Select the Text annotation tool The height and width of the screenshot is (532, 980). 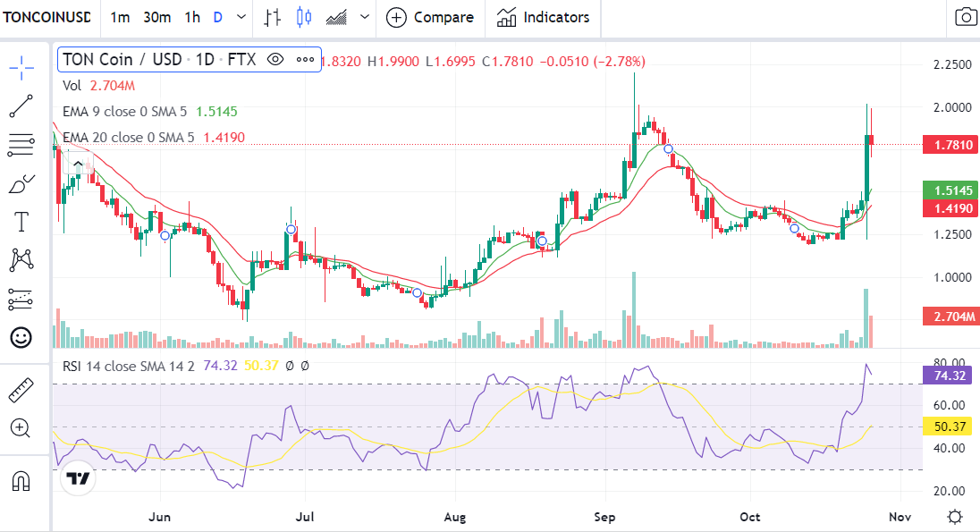coord(21,221)
